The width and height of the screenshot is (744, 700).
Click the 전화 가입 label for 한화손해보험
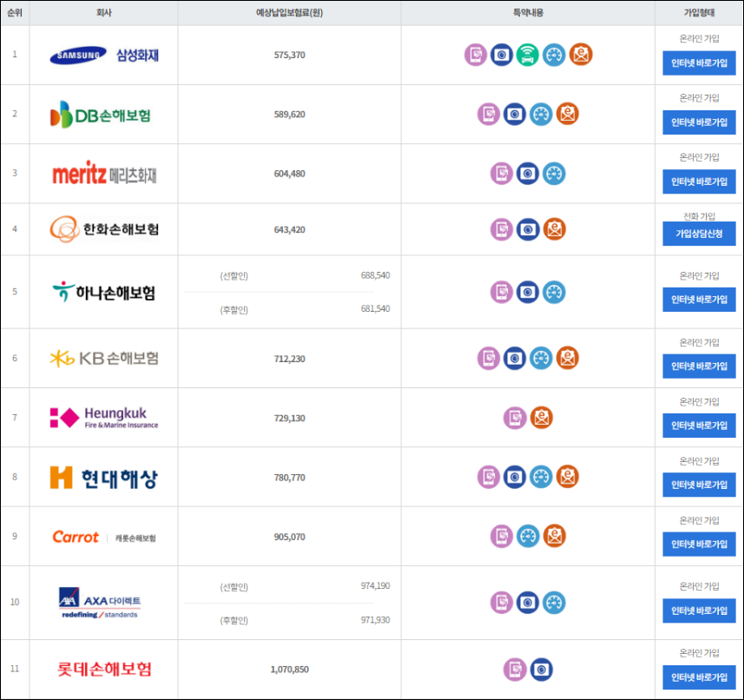(699, 216)
